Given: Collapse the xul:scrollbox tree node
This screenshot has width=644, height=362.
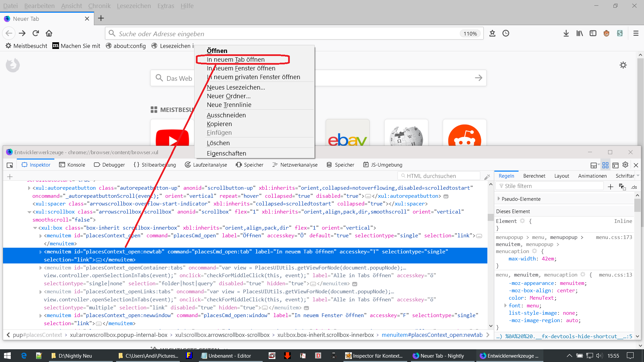Looking at the screenshot, I should coord(29,212).
